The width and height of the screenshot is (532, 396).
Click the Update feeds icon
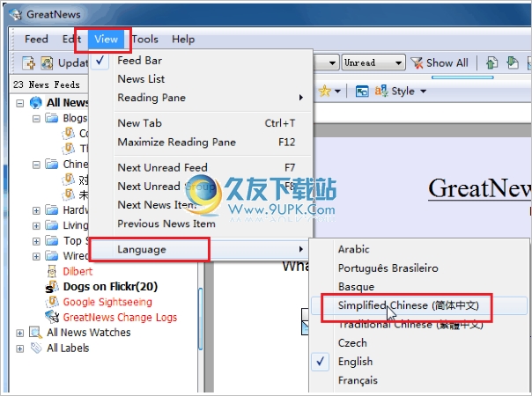[x=48, y=63]
